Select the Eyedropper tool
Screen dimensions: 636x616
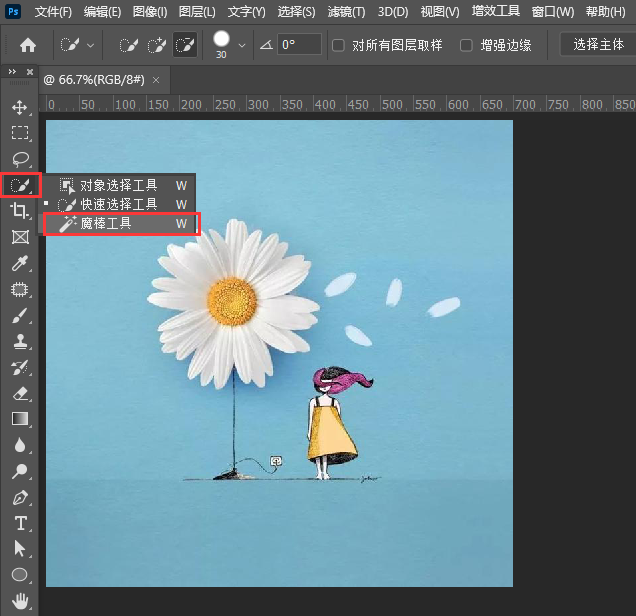[x=19, y=263]
